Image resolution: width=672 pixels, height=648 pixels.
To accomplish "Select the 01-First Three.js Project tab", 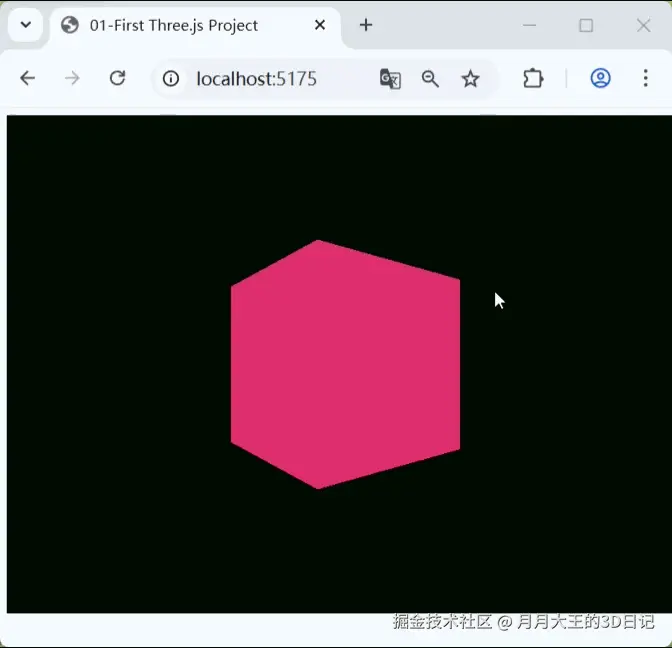I will (174, 26).
